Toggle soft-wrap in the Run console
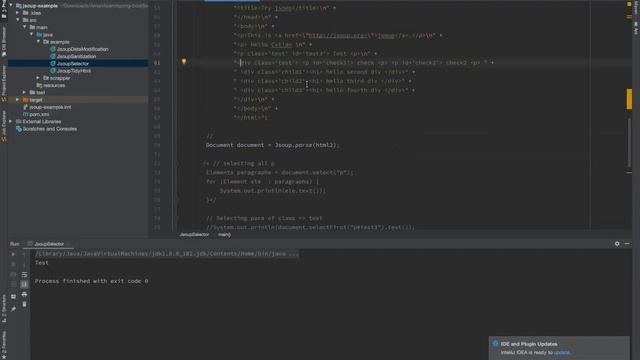Image resolution: width=640 pixels, height=360 pixels. point(24,274)
